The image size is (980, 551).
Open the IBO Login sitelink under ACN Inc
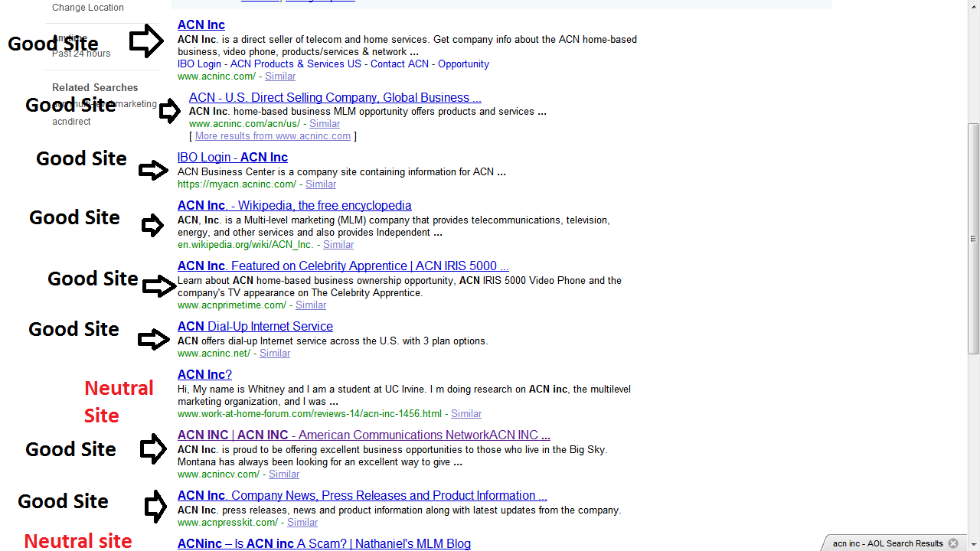[199, 64]
